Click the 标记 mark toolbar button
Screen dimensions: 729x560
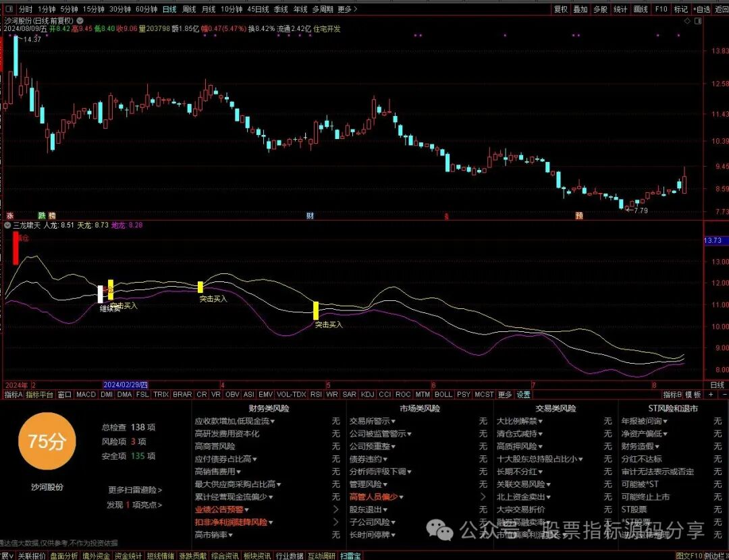tap(680, 9)
